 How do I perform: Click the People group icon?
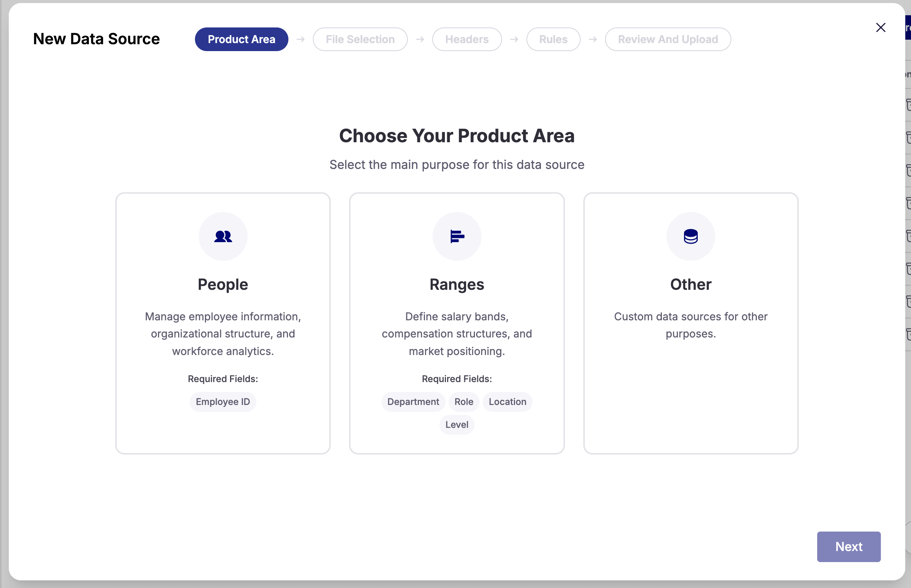(x=223, y=236)
